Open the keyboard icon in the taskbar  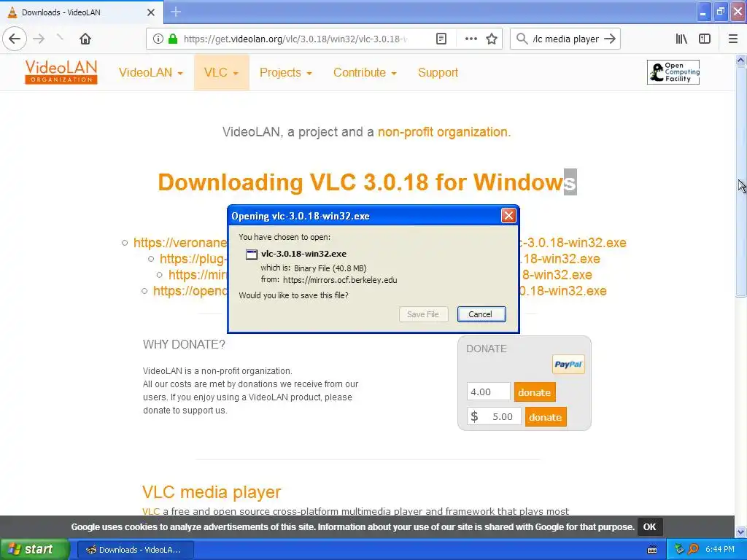(x=652, y=550)
